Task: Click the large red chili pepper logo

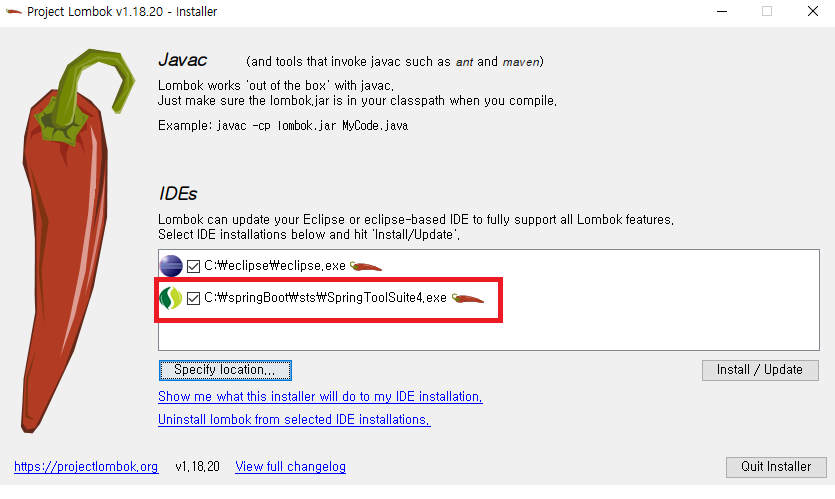Action: (76, 240)
